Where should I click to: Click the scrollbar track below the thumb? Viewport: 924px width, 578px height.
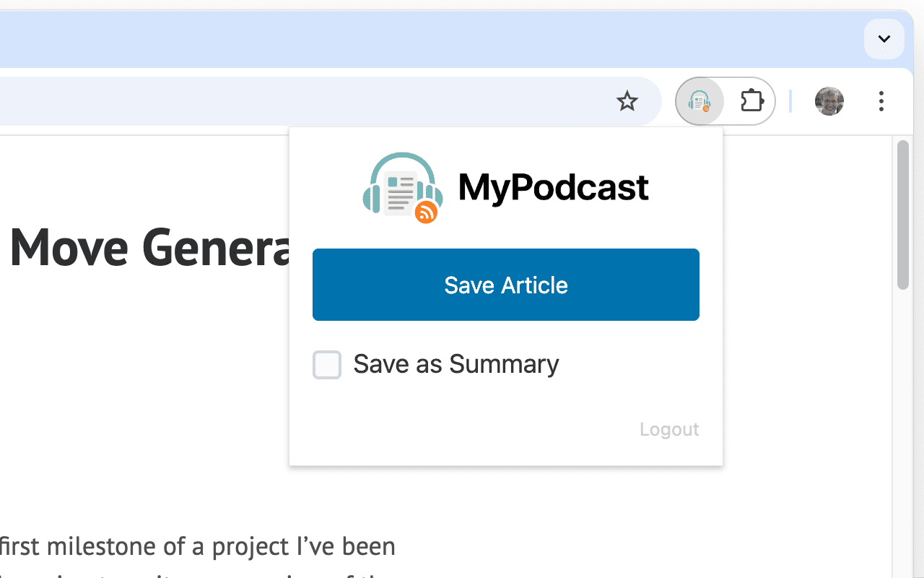tap(902, 433)
